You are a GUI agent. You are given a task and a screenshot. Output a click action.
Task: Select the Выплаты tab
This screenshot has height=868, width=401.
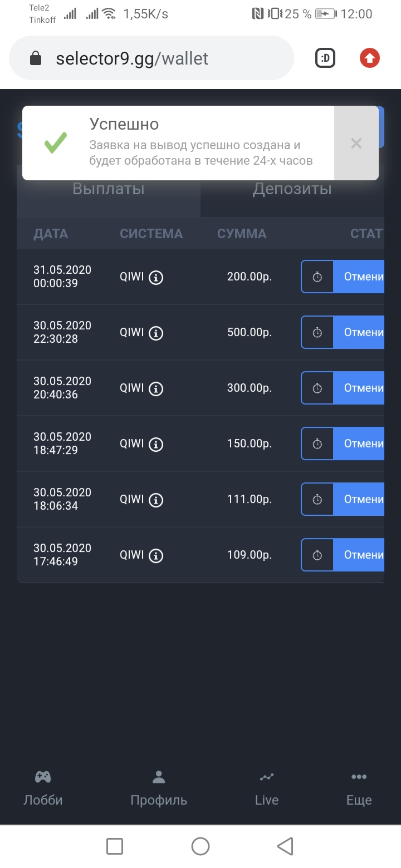click(109, 189)
